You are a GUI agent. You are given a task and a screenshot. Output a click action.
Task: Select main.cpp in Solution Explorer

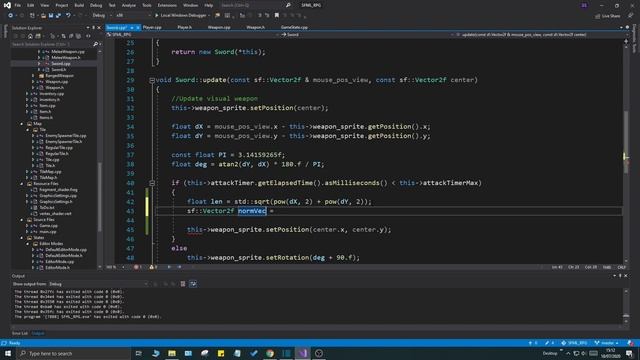point(48,232)
